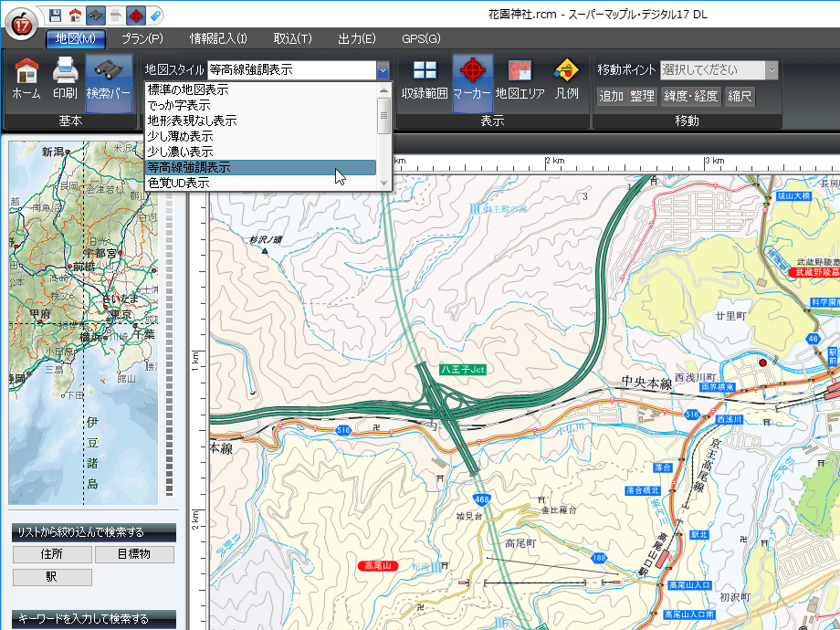Click the 住所 search button

click(52, 554)
